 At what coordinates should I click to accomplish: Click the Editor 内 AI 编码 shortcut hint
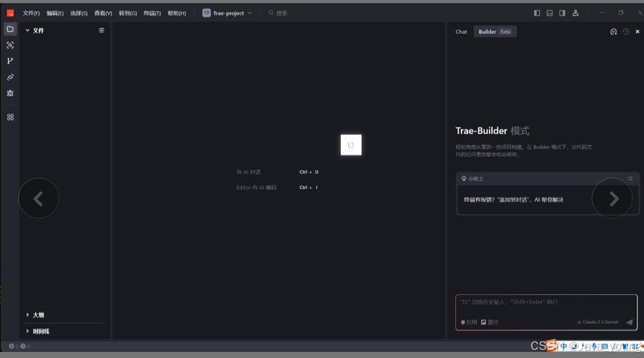[256, 188]
